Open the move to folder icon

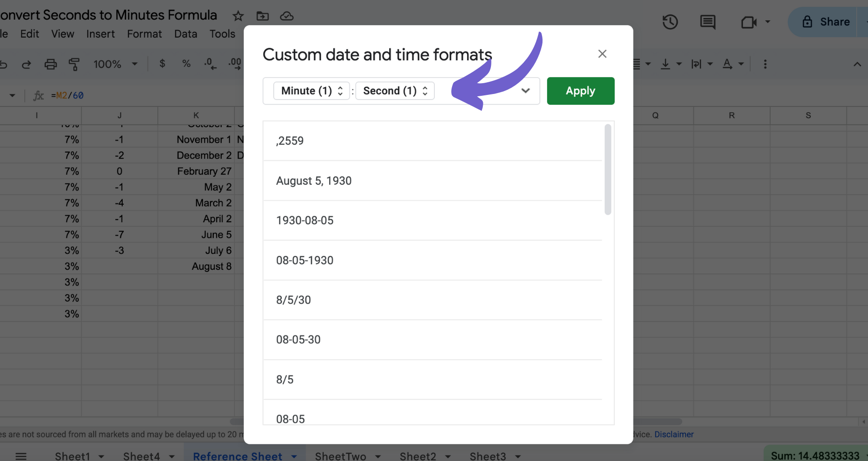click(263, 16)
